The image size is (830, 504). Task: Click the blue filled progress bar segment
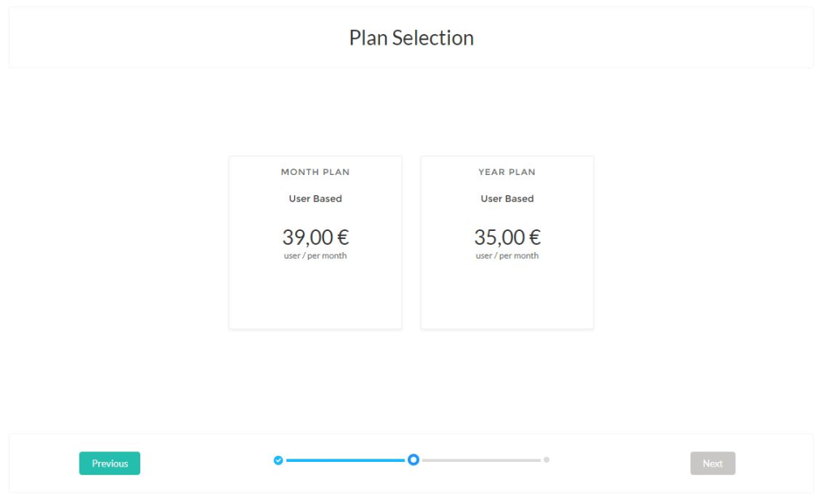(344, 460)
